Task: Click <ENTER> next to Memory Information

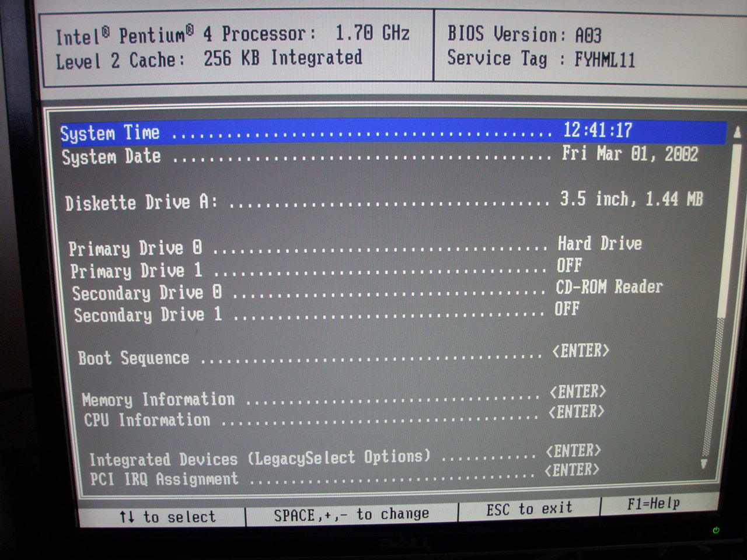Action: point(578,391)
